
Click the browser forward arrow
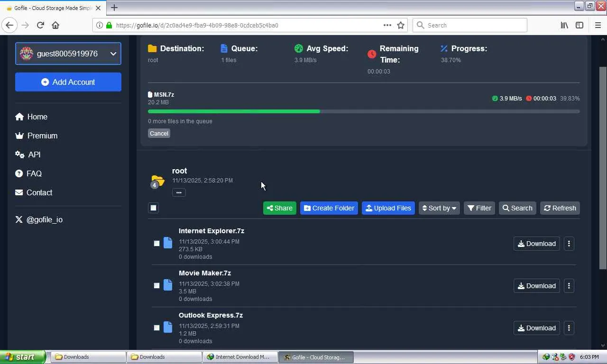tap(25, 25)
